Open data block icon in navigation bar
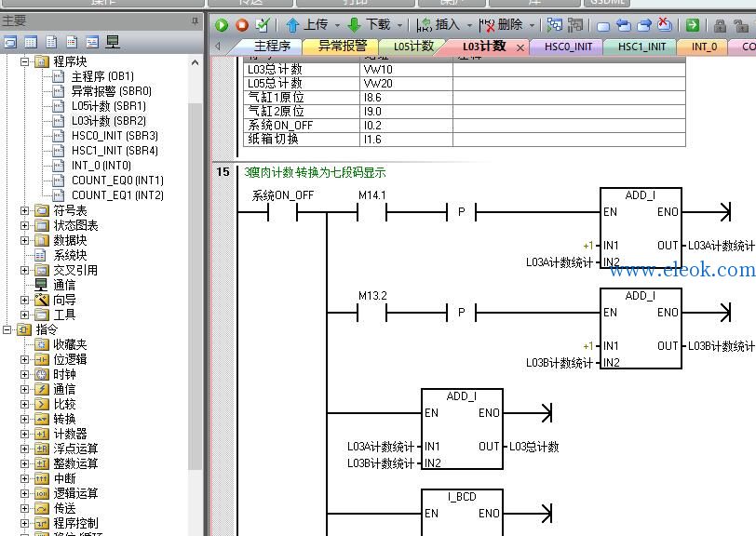 pyautogui.click(x=51, y=43)
